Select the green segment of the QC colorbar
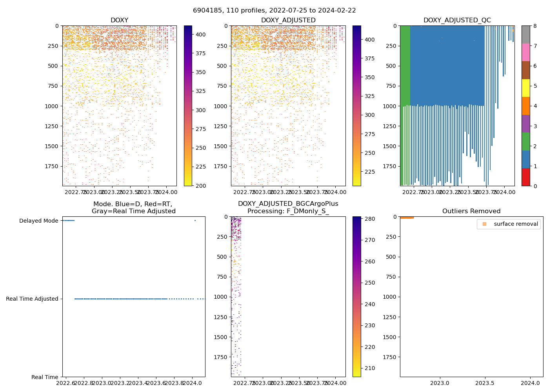549x392 pixels. click(525, 142)
